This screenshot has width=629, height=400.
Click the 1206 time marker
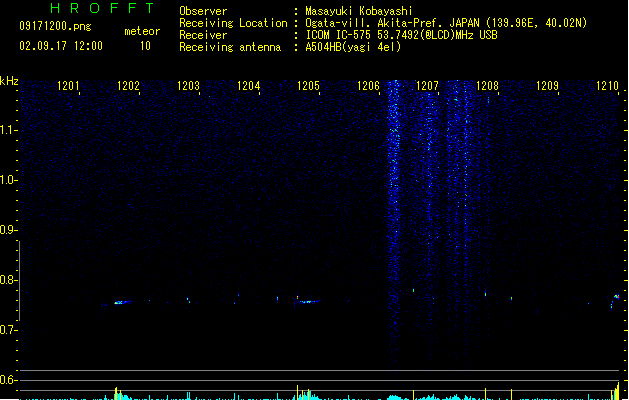368,86
